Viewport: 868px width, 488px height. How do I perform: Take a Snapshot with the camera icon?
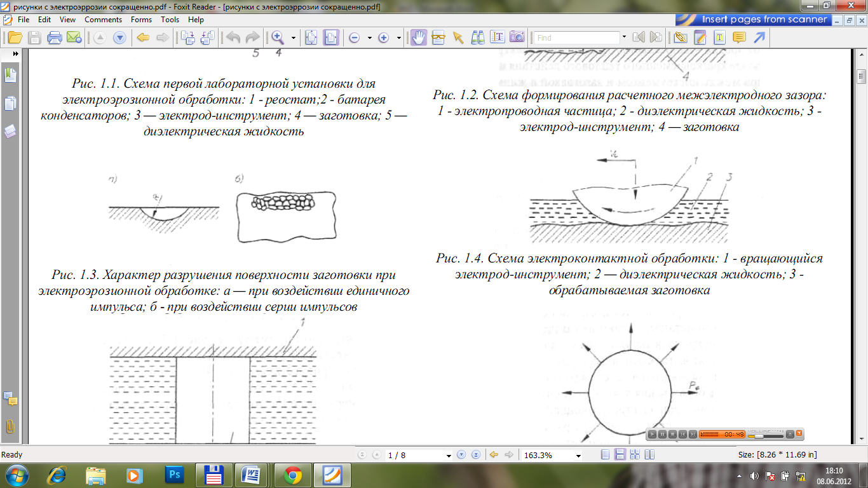(517, 37)
